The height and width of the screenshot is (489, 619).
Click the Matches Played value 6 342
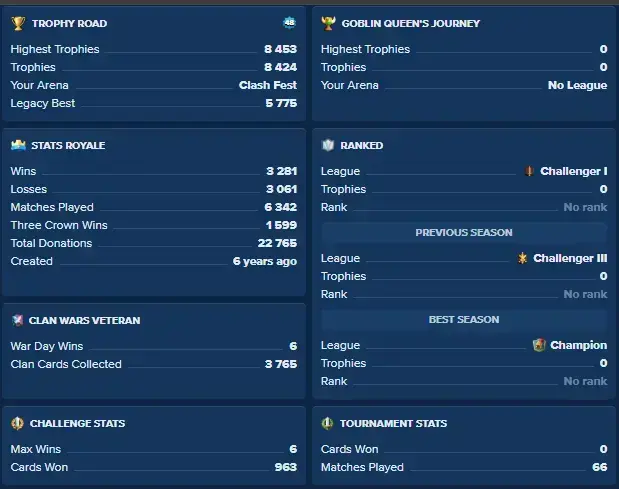[280, 207]
